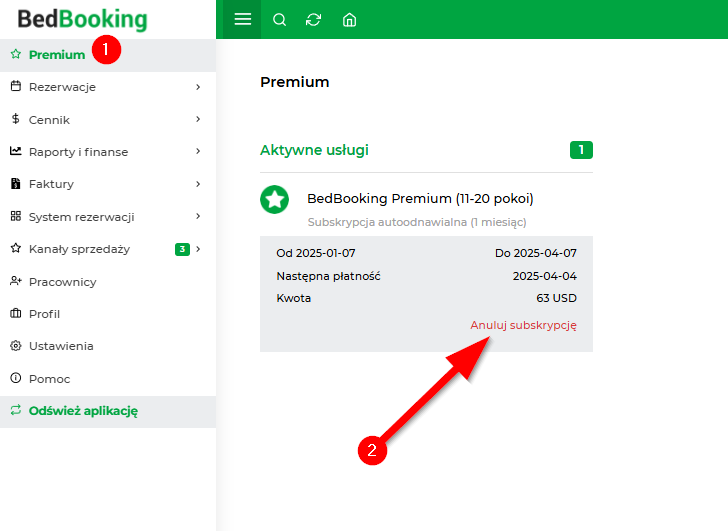This screenshot has width=728, height=531.
Task: Click Odśwież aplikację
Action: 108,411
